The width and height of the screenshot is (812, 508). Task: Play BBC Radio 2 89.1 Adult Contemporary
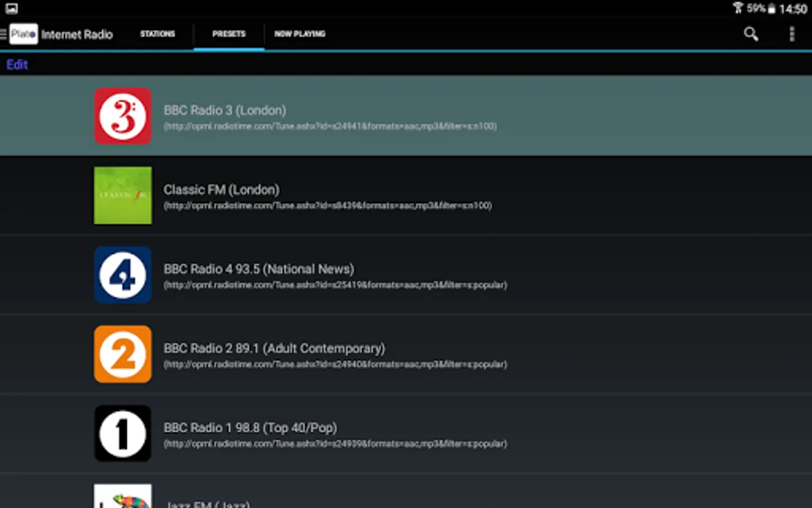click(406, 354)
